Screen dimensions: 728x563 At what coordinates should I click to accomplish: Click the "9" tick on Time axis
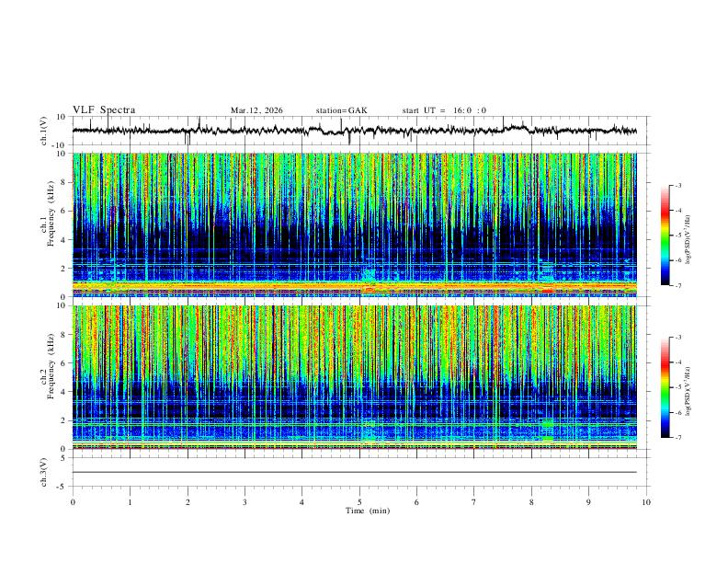click(x=588, y=502)
